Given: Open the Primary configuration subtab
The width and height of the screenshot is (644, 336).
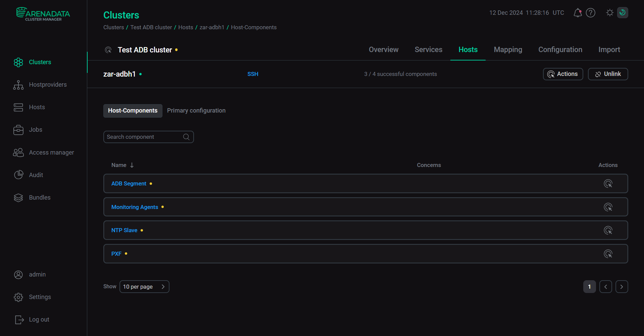Looking at the screenshot, I should coord(196,111).
